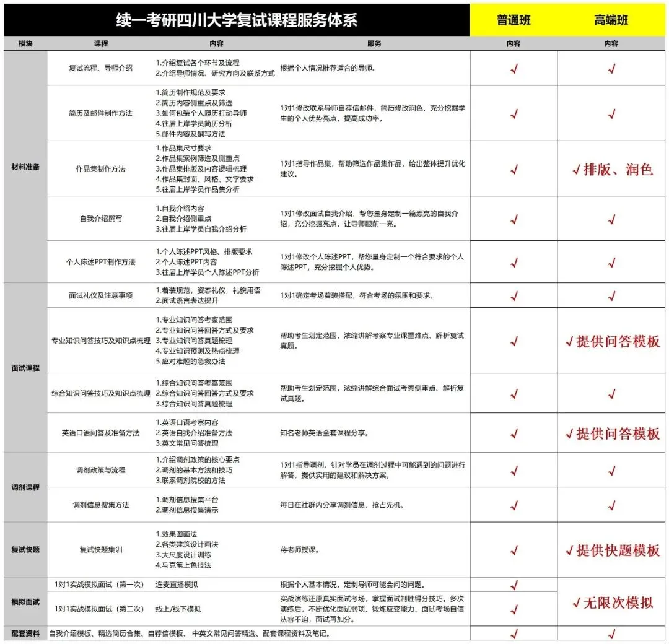The image size is (669, 644).
Task: Click the line 1.作品集尺寸要求
Action: pyautogui.click(x=183, y=148)
